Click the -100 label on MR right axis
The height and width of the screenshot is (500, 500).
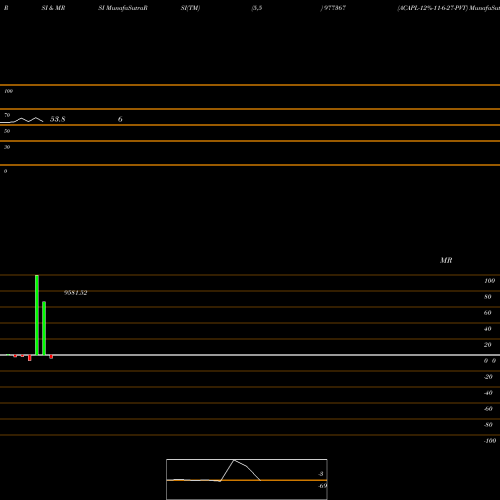point(490,441)
